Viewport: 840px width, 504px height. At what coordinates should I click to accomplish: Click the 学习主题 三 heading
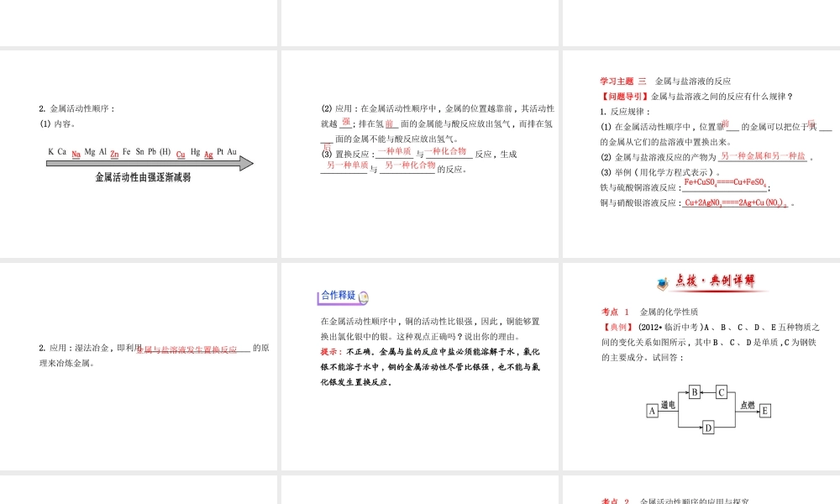point(623,81)
